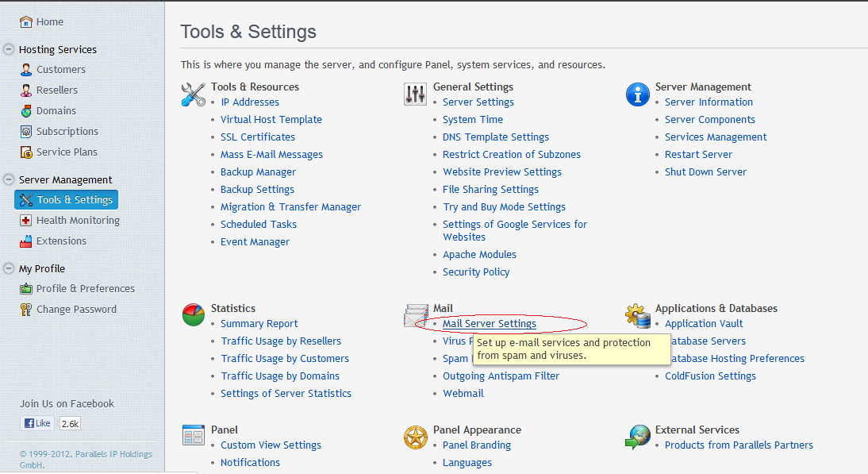Select Health Monitoring in the sidebar
The width and height of the screenshot is (868, 474).
(x=78, y=220)
